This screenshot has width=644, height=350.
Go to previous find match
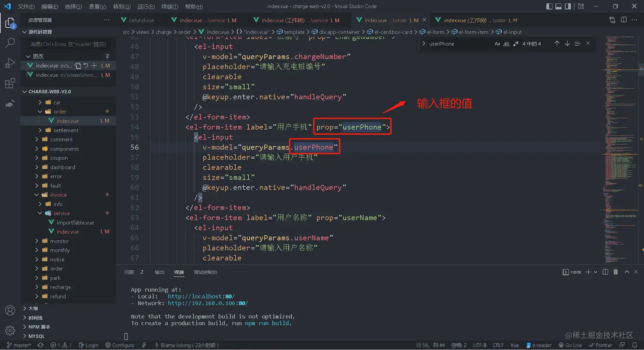pyautogui.click(x=557, y=43)
